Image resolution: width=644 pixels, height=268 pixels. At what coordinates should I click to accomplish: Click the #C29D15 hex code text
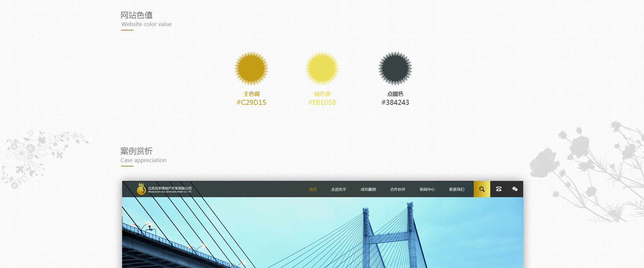(251, 103)
